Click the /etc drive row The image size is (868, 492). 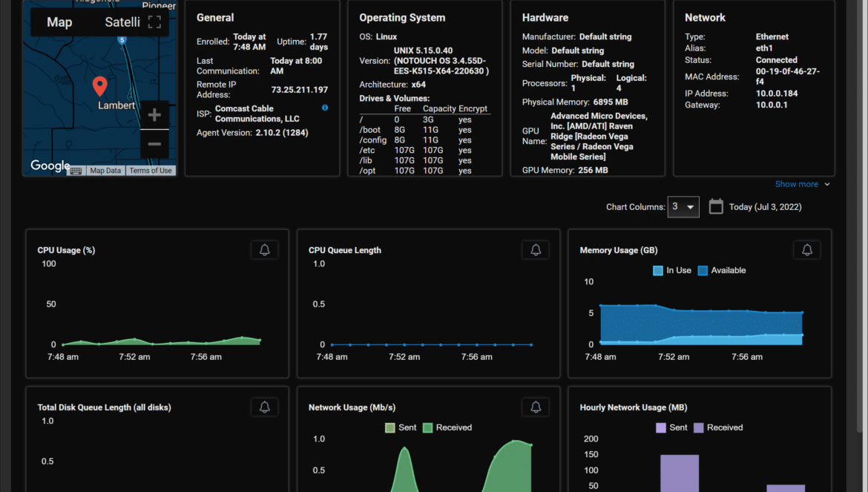(424, 150)
